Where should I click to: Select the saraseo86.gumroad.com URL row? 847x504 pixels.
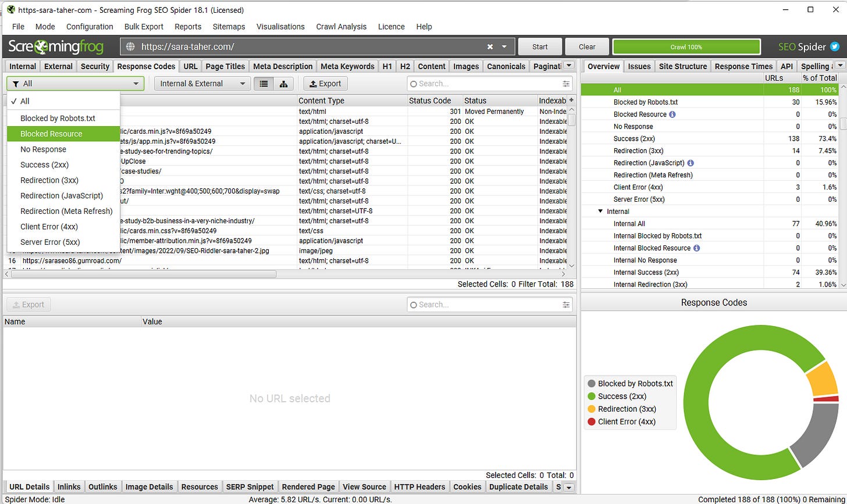click(x=285, y=261)
